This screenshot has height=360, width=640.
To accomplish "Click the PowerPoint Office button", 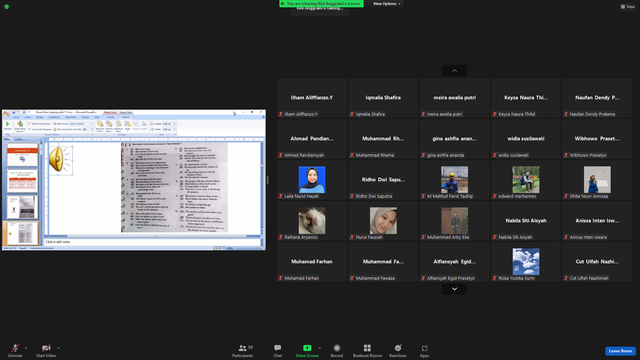I will point(7,114).
